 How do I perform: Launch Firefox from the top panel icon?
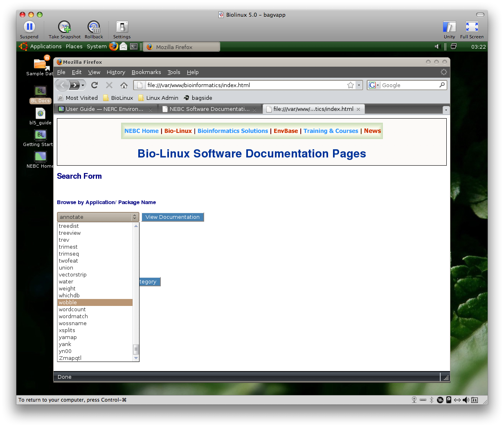coord(114,47)
